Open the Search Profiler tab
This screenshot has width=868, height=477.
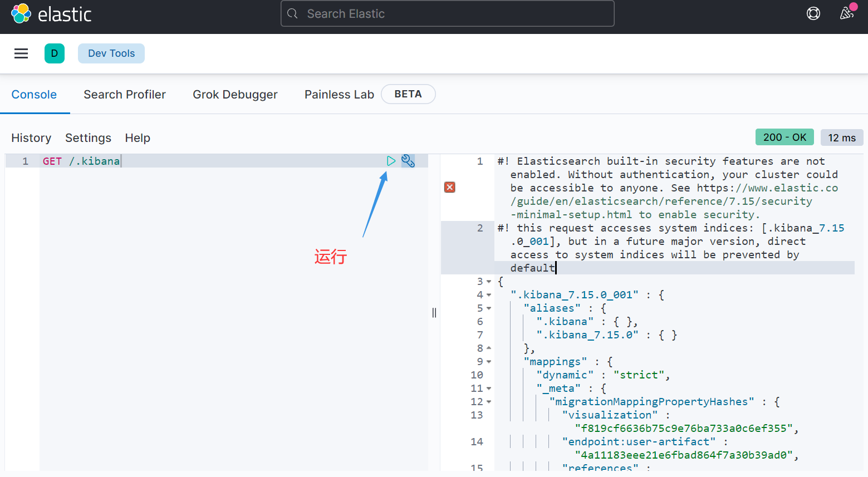coord(125,95)
